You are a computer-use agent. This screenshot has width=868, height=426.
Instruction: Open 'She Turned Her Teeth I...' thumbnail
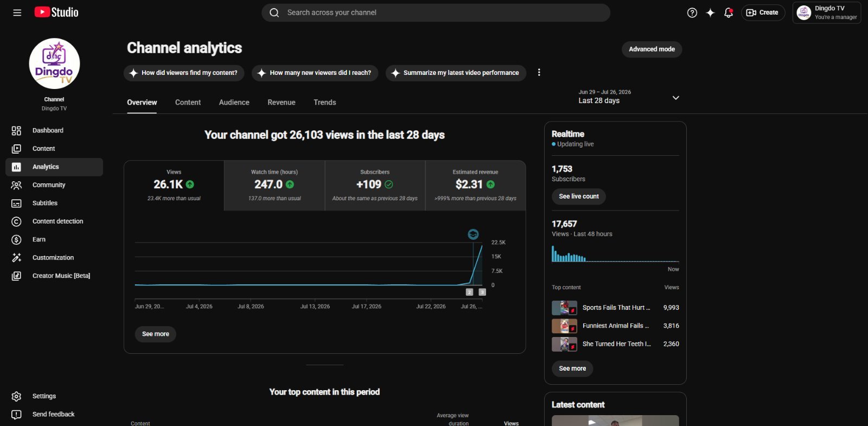(564, 344)
